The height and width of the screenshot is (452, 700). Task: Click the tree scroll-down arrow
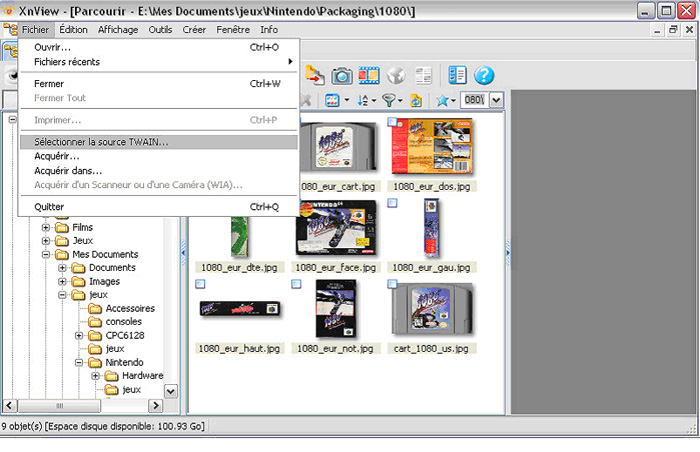171,392
